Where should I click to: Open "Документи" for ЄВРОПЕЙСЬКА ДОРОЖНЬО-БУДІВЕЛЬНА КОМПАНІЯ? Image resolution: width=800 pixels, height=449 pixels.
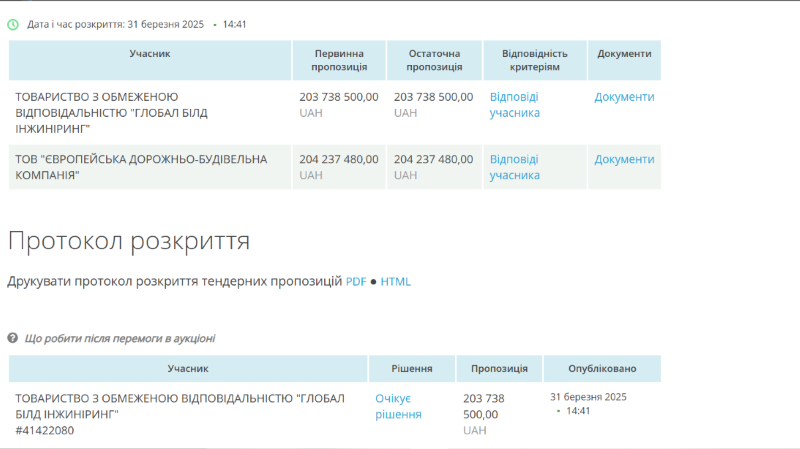[x=624, y=159]
